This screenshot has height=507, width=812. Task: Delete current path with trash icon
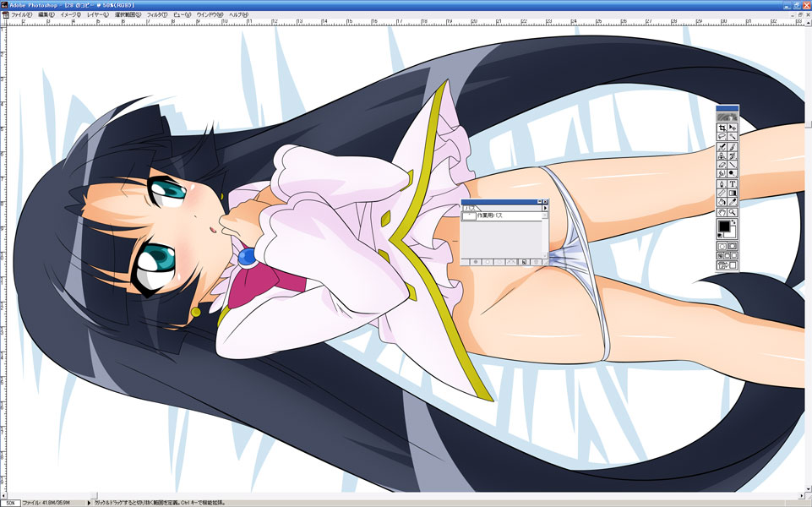[536, 262]
